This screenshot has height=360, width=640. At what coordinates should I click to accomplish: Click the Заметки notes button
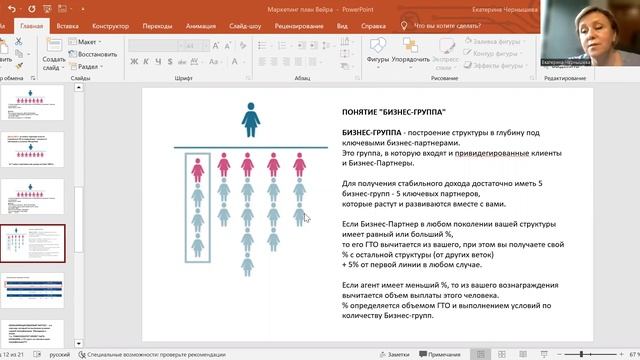click(394, 354)
